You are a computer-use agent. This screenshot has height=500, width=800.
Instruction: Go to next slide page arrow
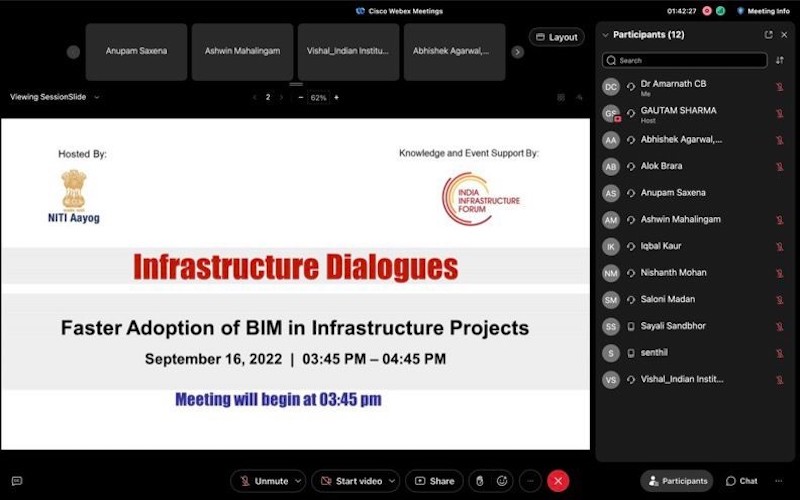tap(281, 97)
